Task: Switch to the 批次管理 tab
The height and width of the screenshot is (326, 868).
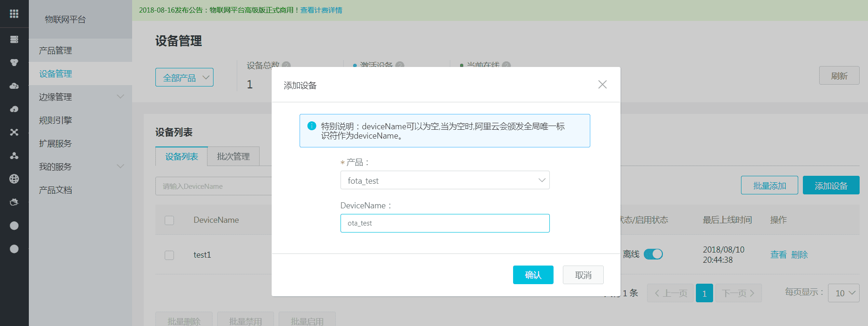Action: click(234, 157)
